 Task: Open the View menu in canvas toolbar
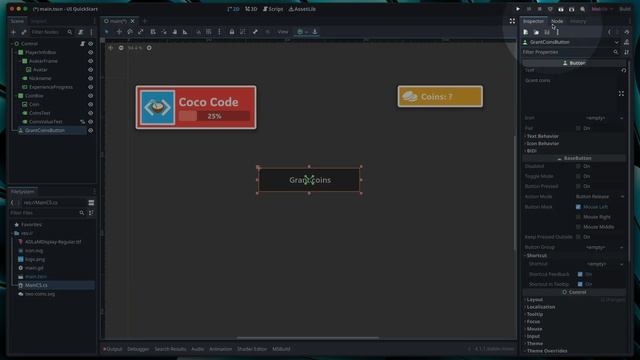click(283, 32)
